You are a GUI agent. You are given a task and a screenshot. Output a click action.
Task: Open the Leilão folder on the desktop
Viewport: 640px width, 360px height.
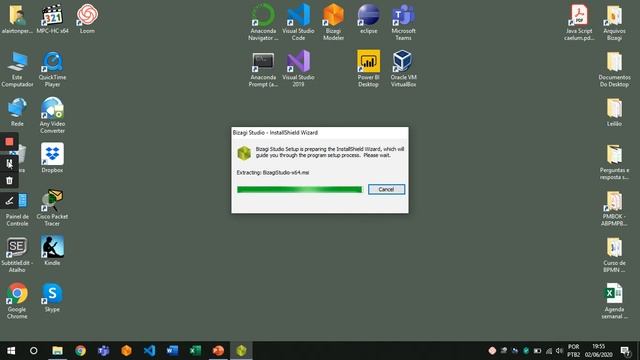coord(614,112)
